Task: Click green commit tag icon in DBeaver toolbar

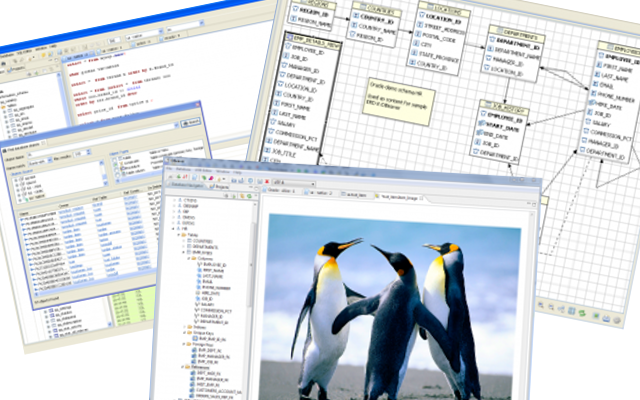Action: pos(204,178)
